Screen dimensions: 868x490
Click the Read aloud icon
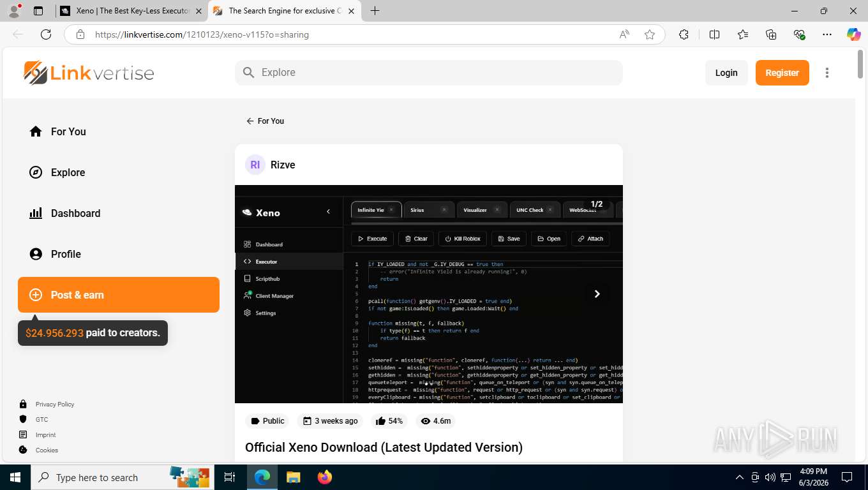[624, 34]
